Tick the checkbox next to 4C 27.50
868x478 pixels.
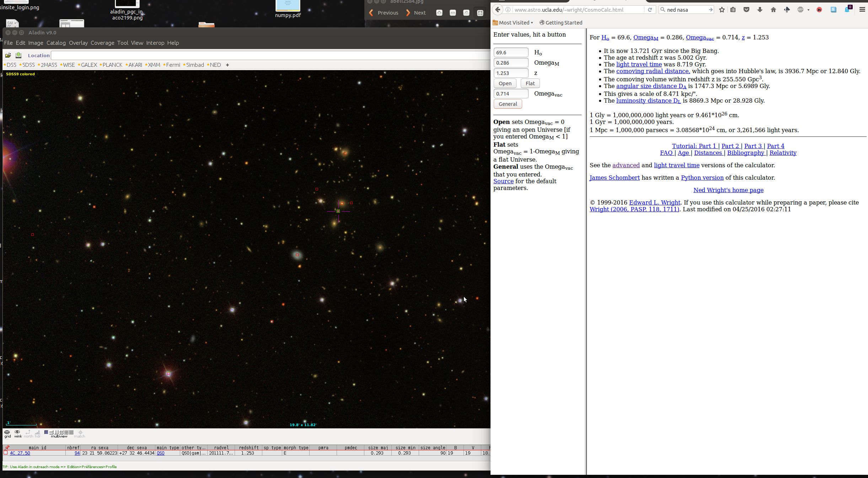point(5,453)
